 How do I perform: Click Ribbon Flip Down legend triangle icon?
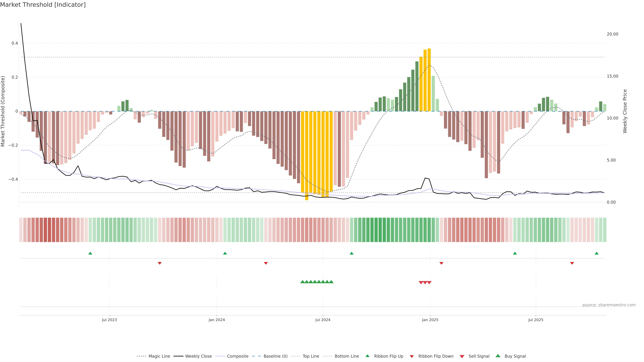tap(412, 356)
